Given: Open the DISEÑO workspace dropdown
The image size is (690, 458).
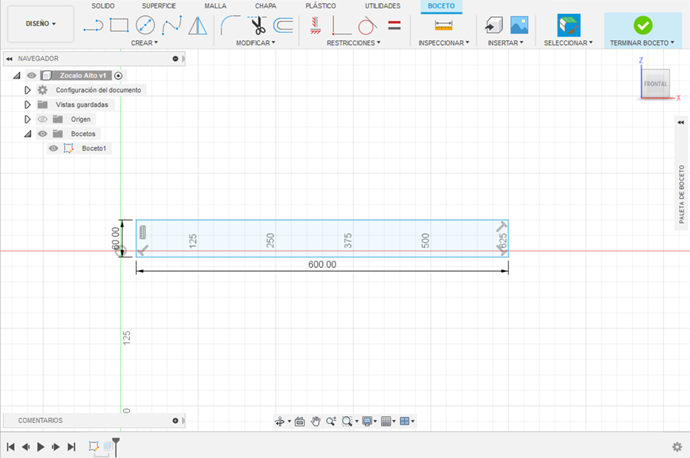Looking at the screenshot, I should click(40, 24).
